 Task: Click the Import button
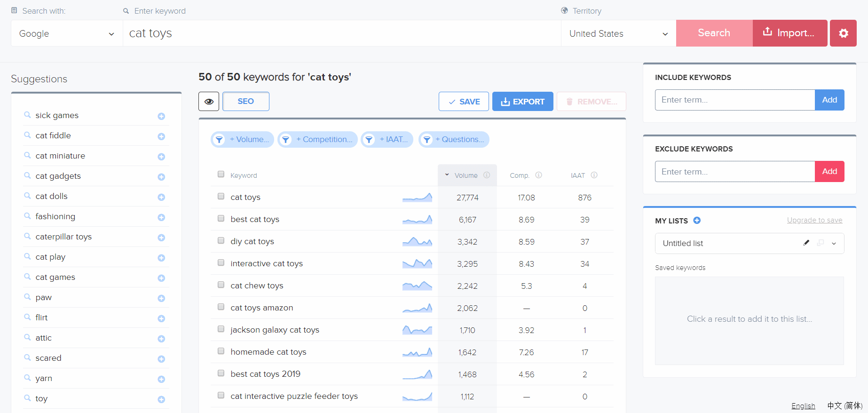pyautogui.click(x=790, y=33)
